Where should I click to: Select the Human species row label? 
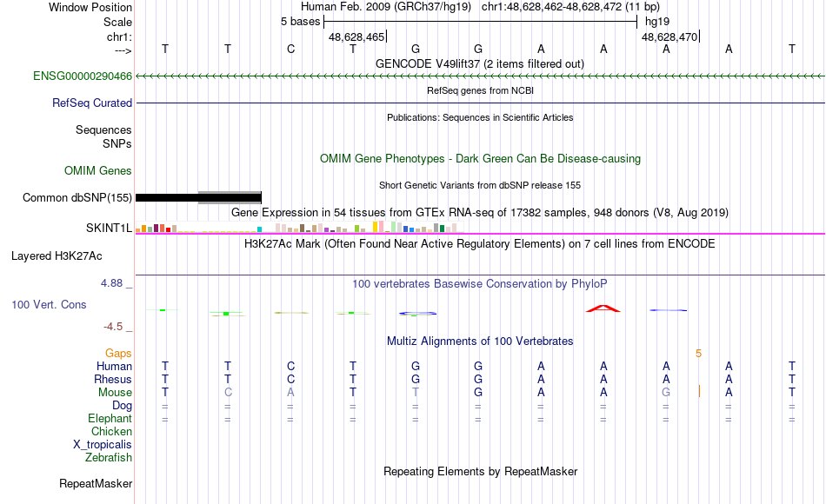pos(114,366)
